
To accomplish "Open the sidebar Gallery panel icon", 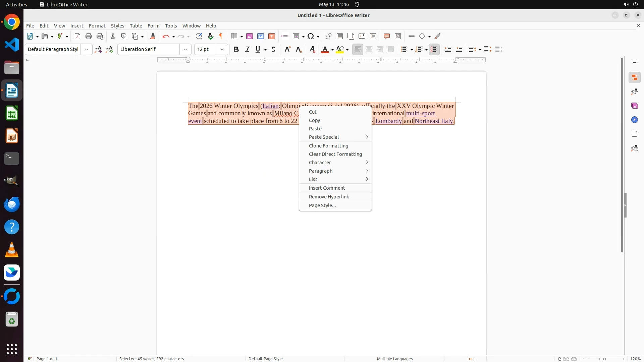I will [x=634, y=106].
